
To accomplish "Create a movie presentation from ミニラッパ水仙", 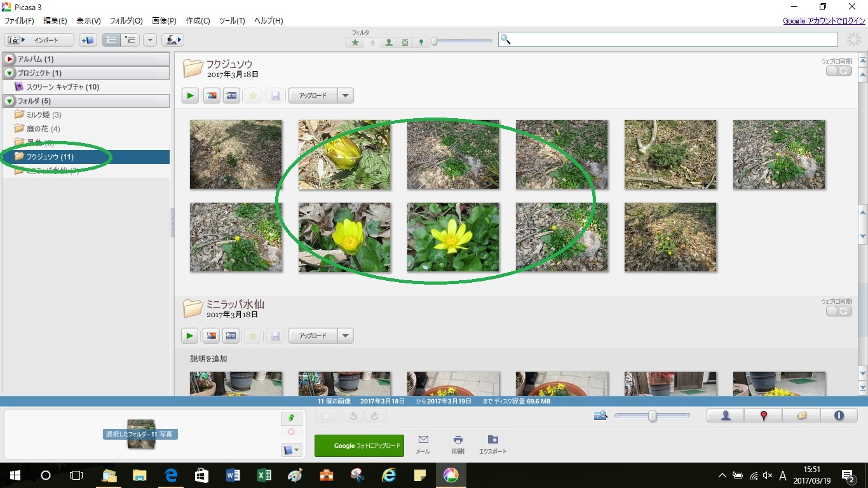I will (231, 336).
